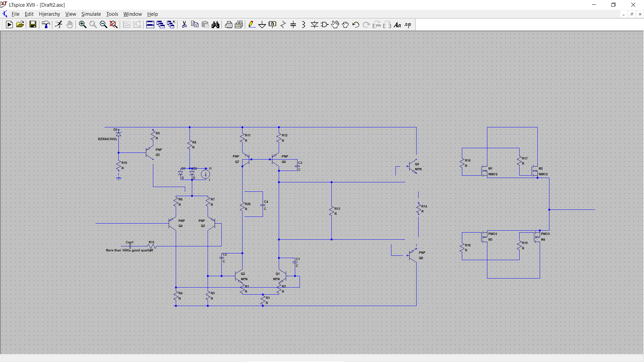Open Find with the binoculars icon
644x362 pixels.
point(215,24)
